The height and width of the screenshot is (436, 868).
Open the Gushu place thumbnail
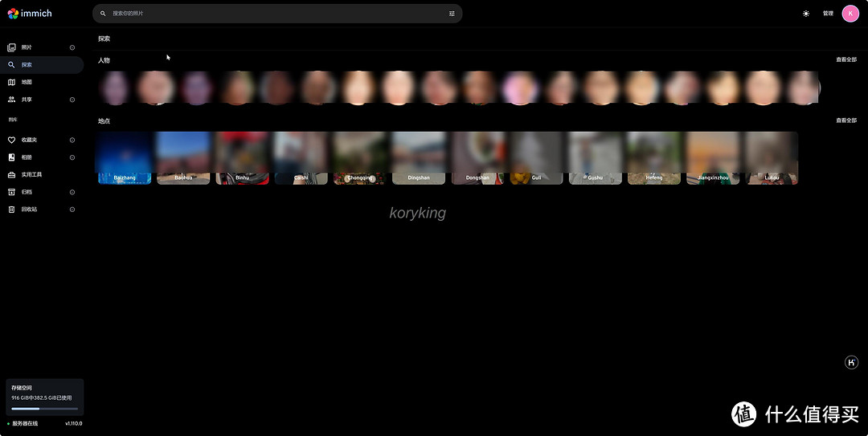tap(595, 157)
